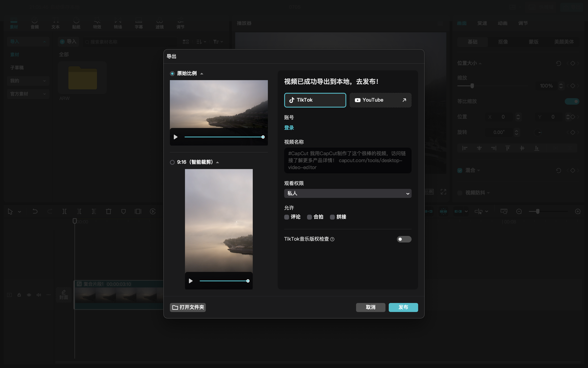Open the ARW folder thumbnail
588x368 pixels.
coord(82,78)
